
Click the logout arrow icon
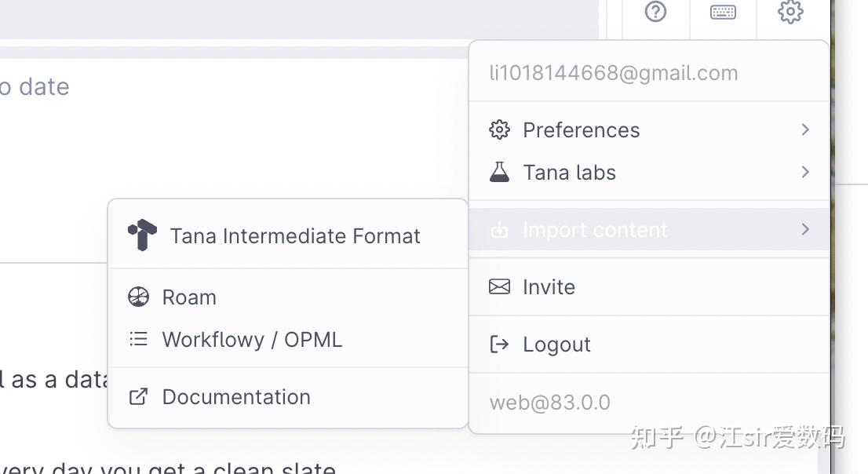pyautogui.click(x=499, y=344)
